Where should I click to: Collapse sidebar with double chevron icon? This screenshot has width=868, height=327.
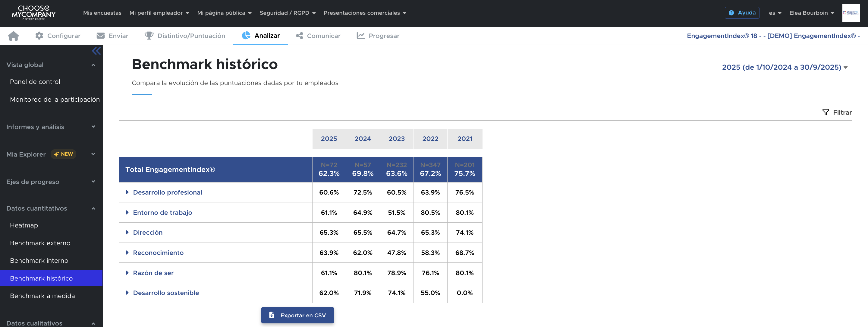(96, 51)
